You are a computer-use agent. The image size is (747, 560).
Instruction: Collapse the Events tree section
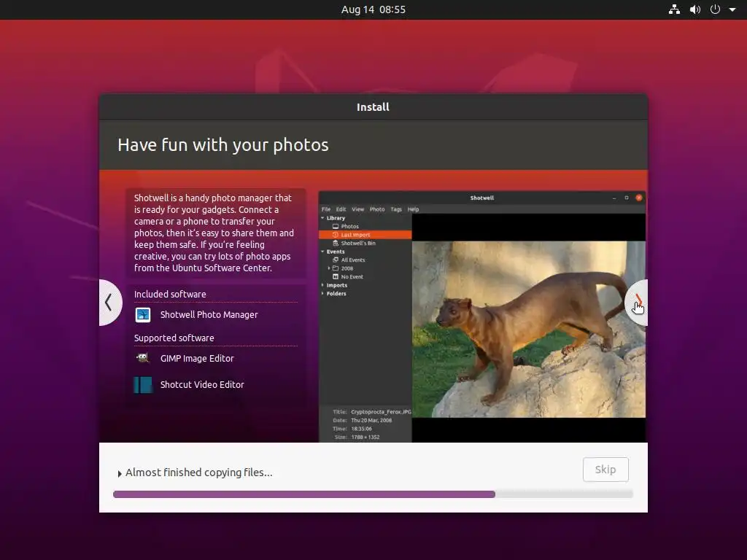(322, 252)
